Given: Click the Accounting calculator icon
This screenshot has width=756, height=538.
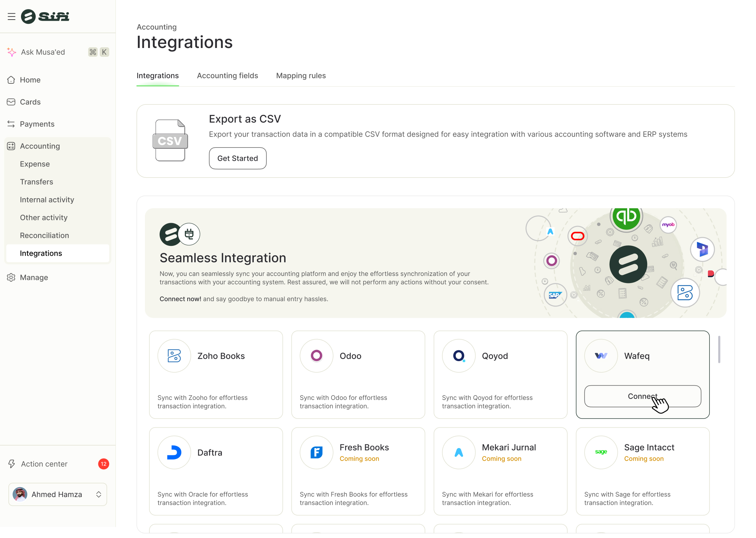Looking at the screenshot, I should coord(11,146).
